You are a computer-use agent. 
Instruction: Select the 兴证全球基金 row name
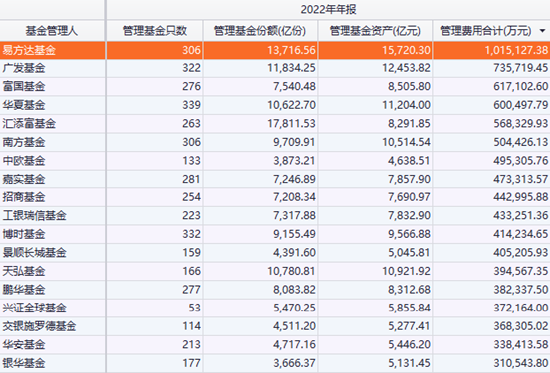pos(34,308)
